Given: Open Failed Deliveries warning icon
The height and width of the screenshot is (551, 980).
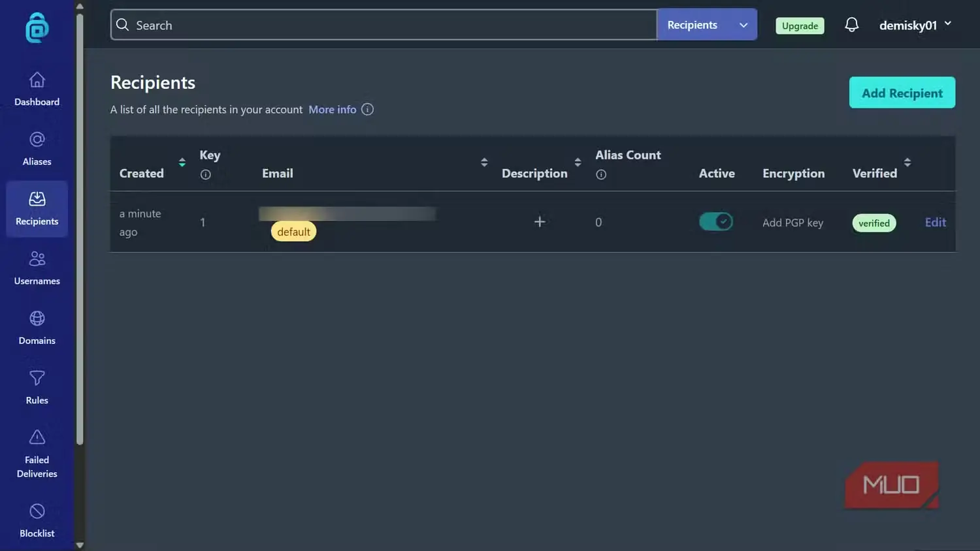Looking at the screenshot, I should pos(37,437).
